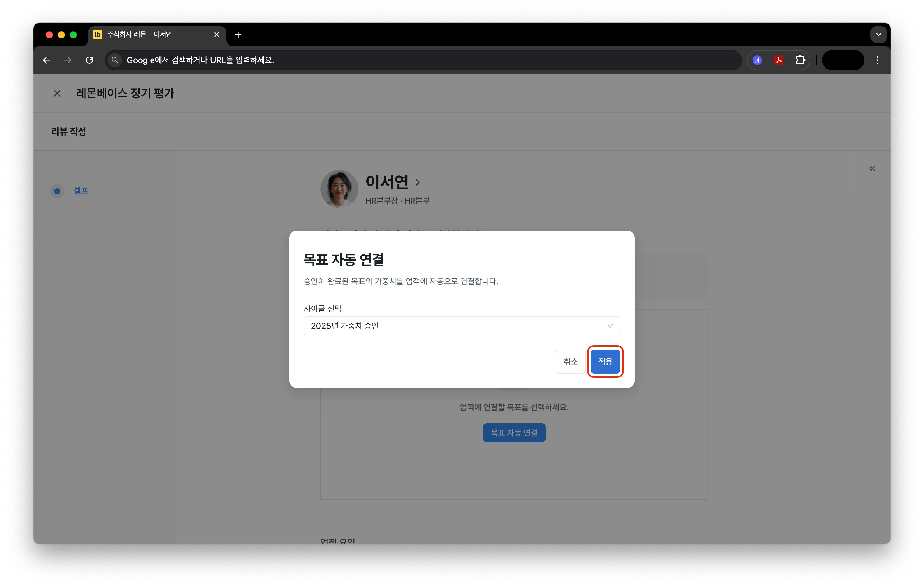The image size is (924, 588).
Task: Click the search magnifier icon in address bar
Action: (114, 60)
